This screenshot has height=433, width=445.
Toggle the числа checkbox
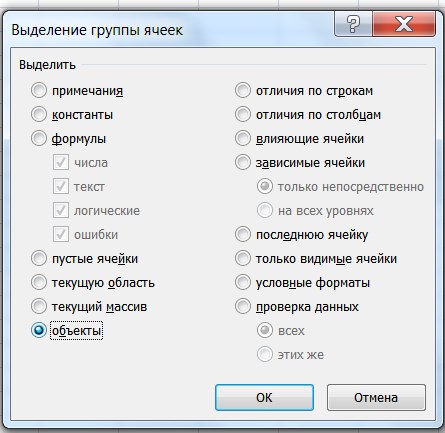coord(61,162)
